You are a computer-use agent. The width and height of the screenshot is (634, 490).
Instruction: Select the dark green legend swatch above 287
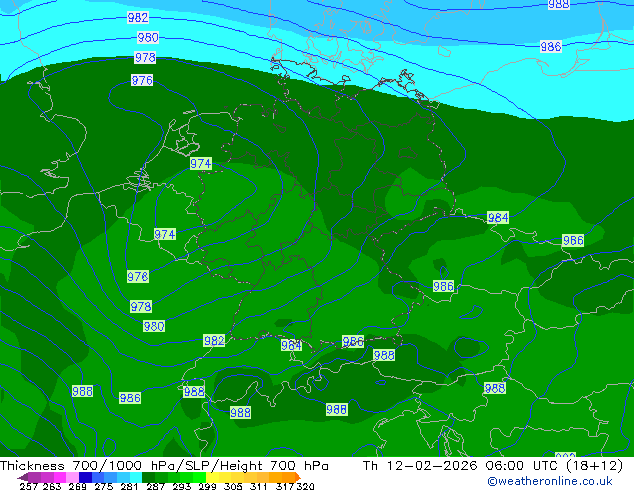[148, 477]
